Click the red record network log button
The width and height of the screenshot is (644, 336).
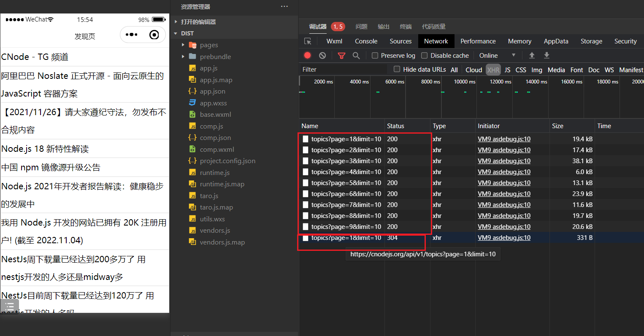307,55
